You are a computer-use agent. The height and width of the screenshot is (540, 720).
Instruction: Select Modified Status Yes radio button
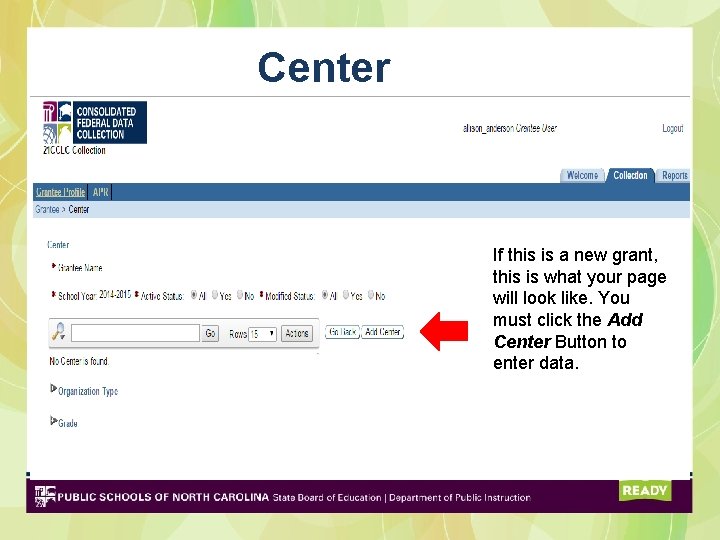pos(346,295)
